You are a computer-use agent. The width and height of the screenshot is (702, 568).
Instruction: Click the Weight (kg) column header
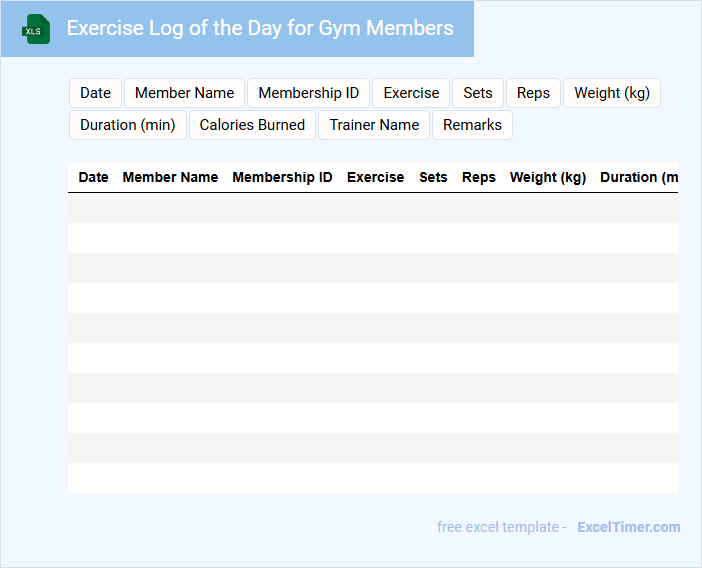(x=547, y=177)
